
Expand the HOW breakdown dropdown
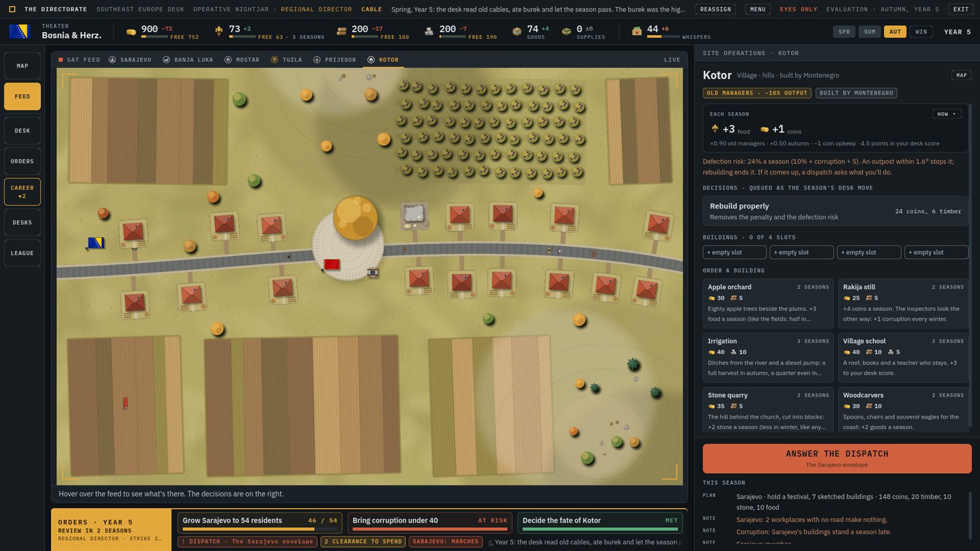pos(946,114)
